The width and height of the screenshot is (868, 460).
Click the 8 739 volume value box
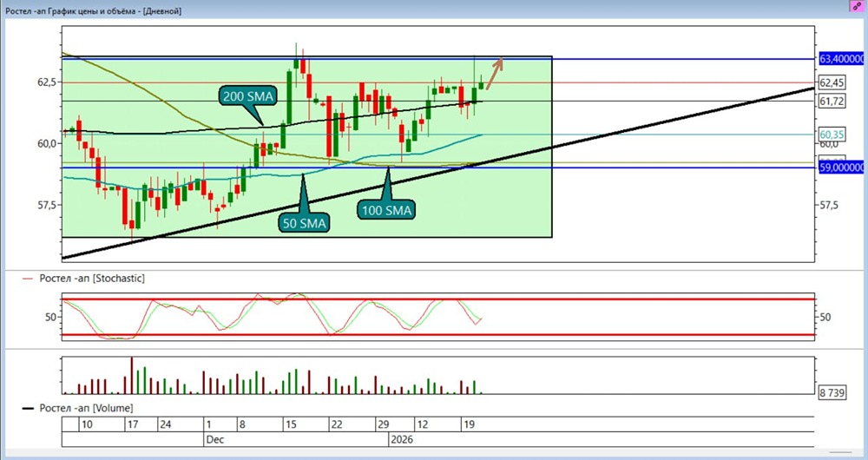[x=832, y=393]
